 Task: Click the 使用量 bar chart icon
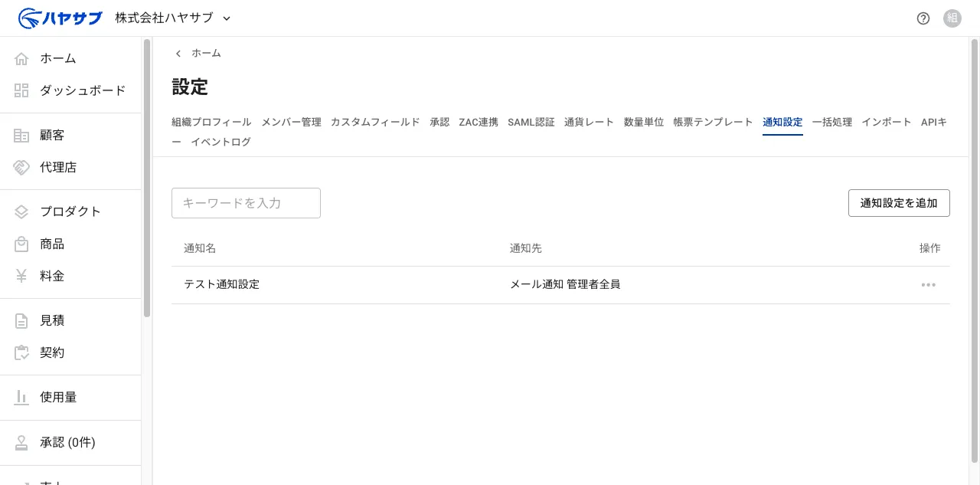[x=21, y=397]
